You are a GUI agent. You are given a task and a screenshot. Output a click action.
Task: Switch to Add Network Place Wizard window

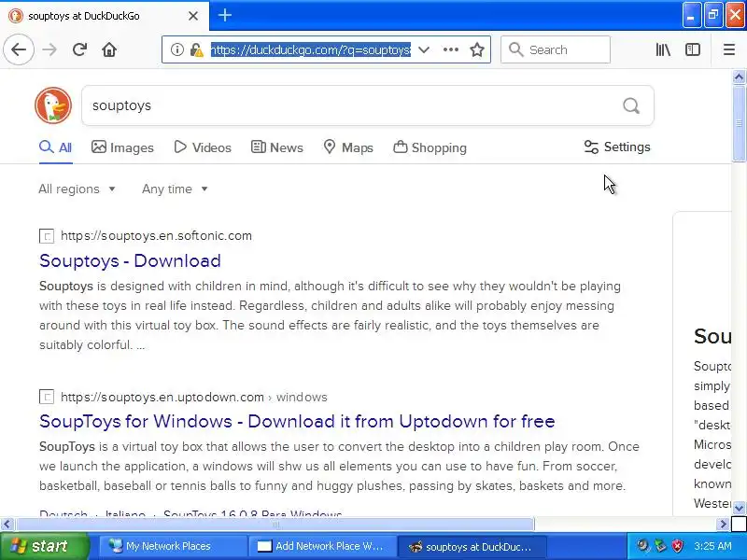(322, 546)
